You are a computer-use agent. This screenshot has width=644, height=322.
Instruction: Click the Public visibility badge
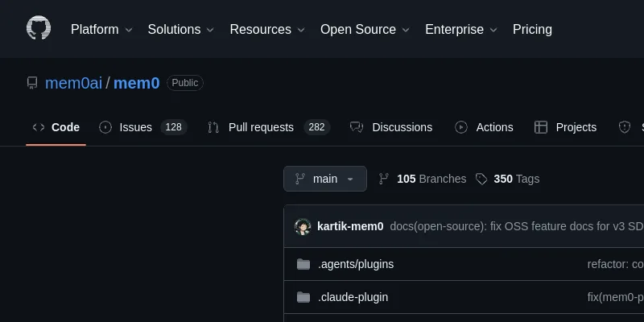185,83
